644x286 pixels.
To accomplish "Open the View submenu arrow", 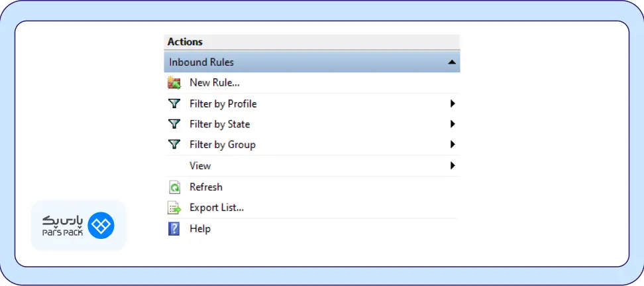I will [x=453, y=165].
